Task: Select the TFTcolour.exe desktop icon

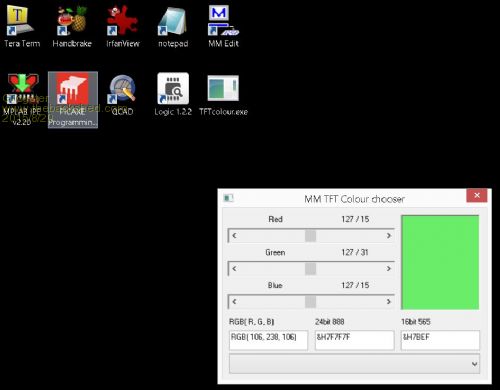Action: (x=223, y=95)
